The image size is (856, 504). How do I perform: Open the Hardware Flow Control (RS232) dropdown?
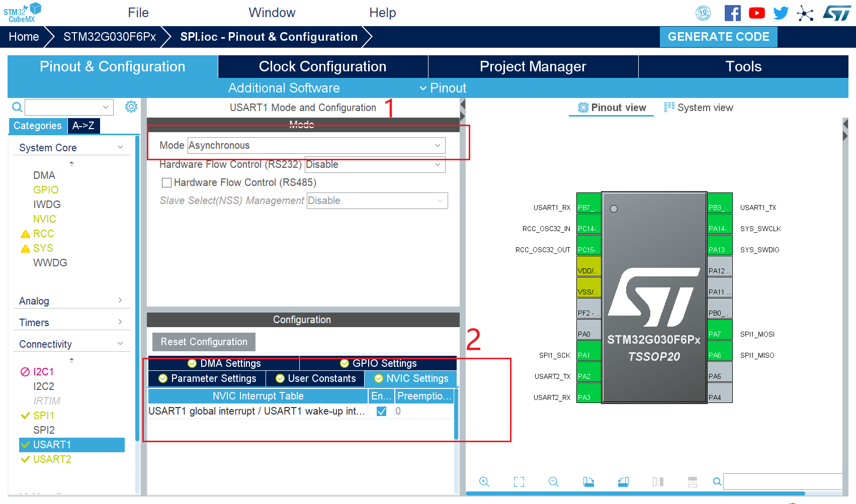(x=374, y=165)
